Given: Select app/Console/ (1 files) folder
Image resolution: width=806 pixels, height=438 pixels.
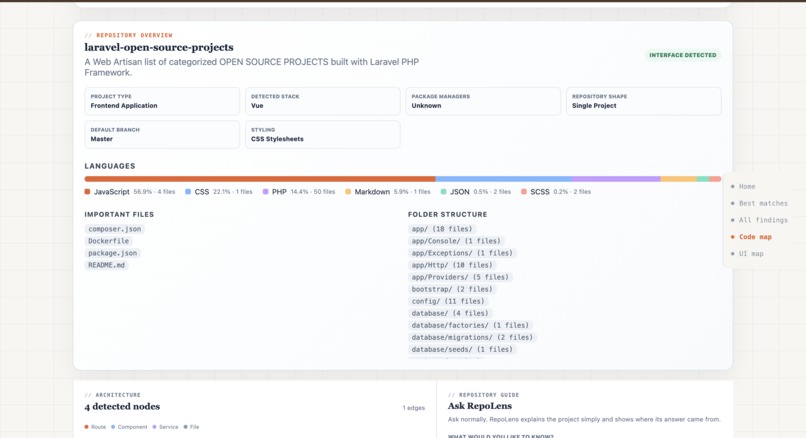Looking at the screenshot, I should [x=456, y=241].
